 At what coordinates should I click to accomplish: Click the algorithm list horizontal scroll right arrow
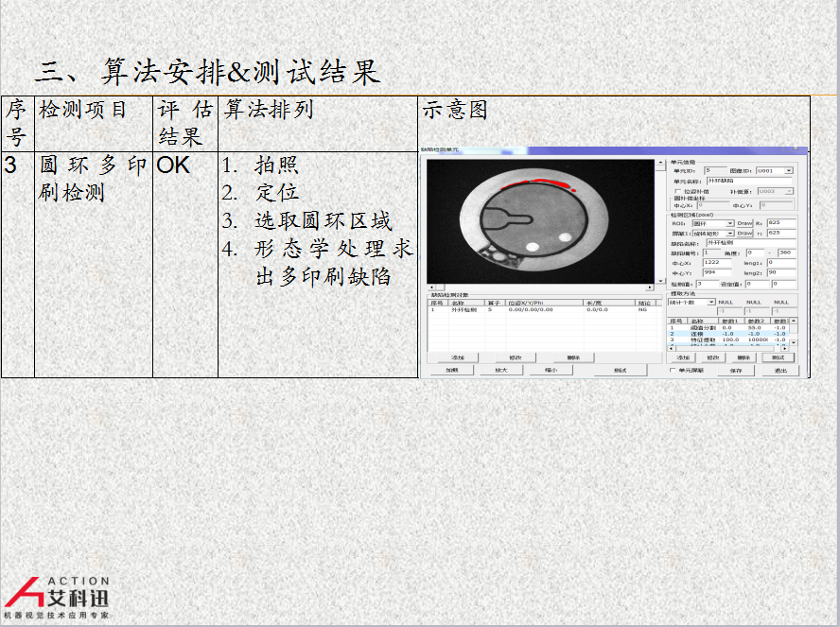785,348
